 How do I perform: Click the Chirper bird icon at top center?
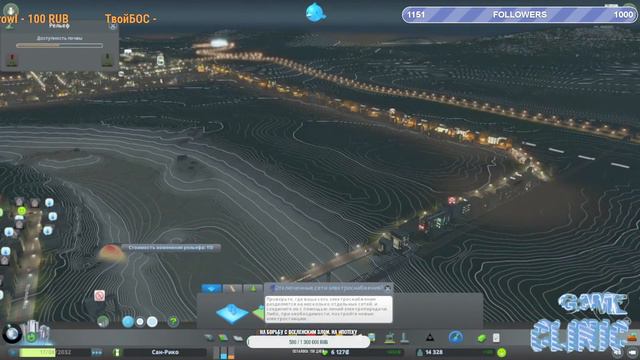click(x=316, y=12)
